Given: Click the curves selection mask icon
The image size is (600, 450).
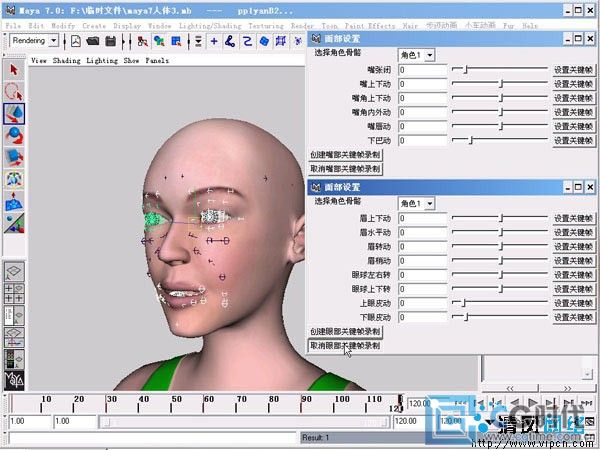Looking at the screenshot, I should point(247,41).
